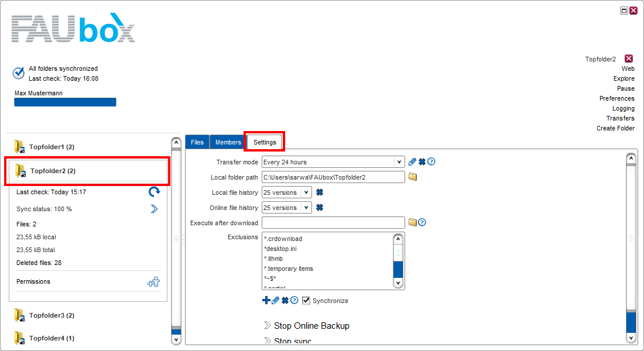Click Deleted files: 28 text
This screenshot has width=644, height=351.
click(39, 263)
